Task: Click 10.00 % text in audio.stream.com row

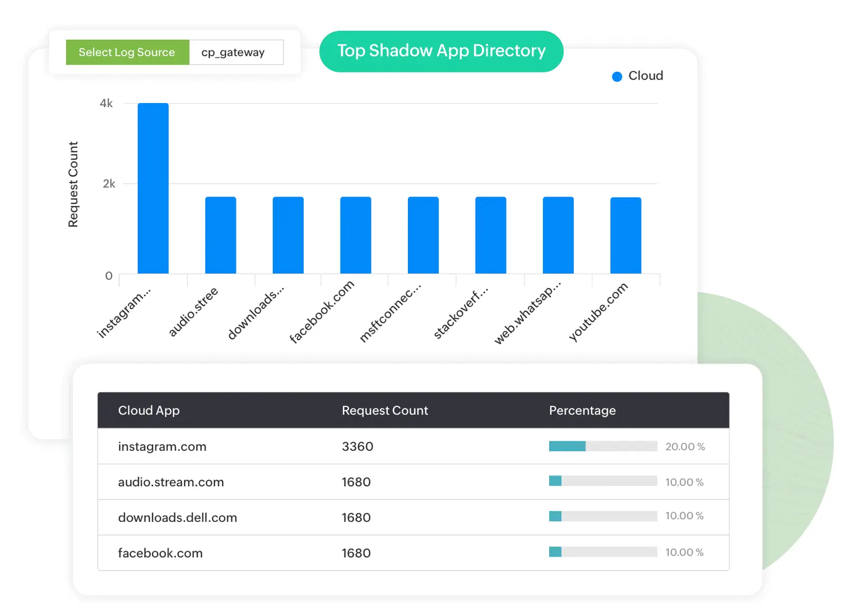Action: click(684, 482)
